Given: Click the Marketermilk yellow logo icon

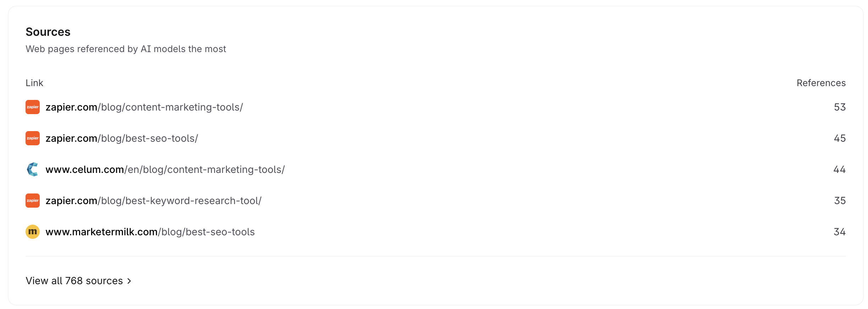Looking at the screenshot, I should pos(33,232).
